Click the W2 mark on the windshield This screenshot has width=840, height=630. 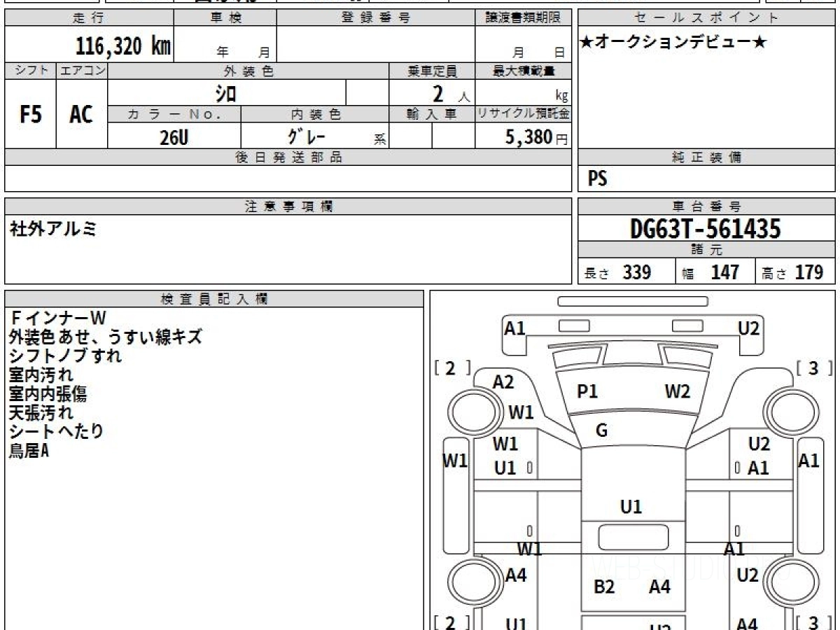[x=678, y=391]
